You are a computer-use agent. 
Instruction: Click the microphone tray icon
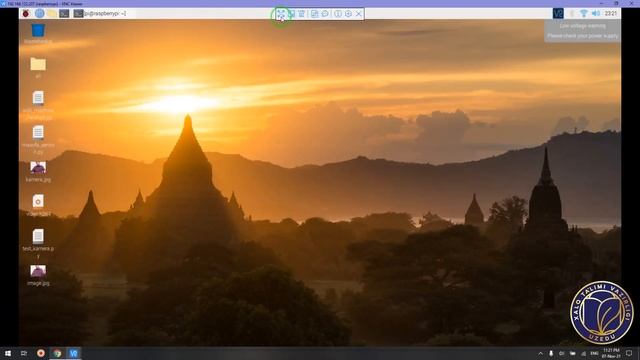[551, 353]
